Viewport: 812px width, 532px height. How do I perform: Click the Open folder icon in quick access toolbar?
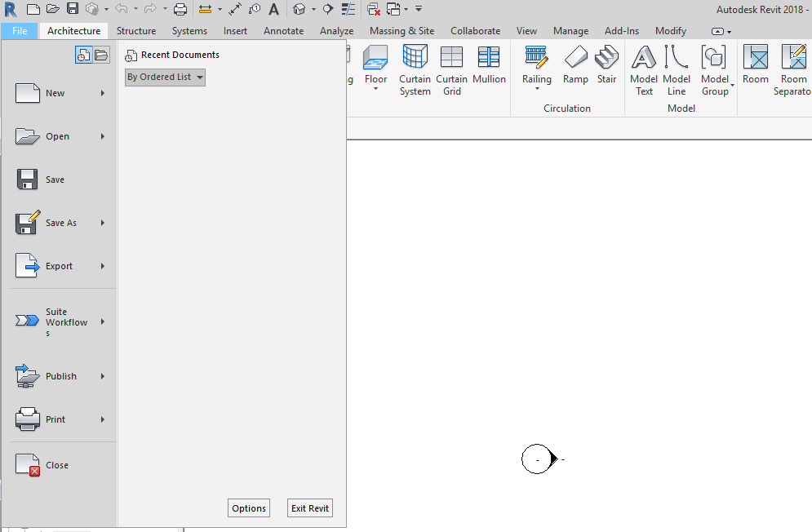click(53, 9)
